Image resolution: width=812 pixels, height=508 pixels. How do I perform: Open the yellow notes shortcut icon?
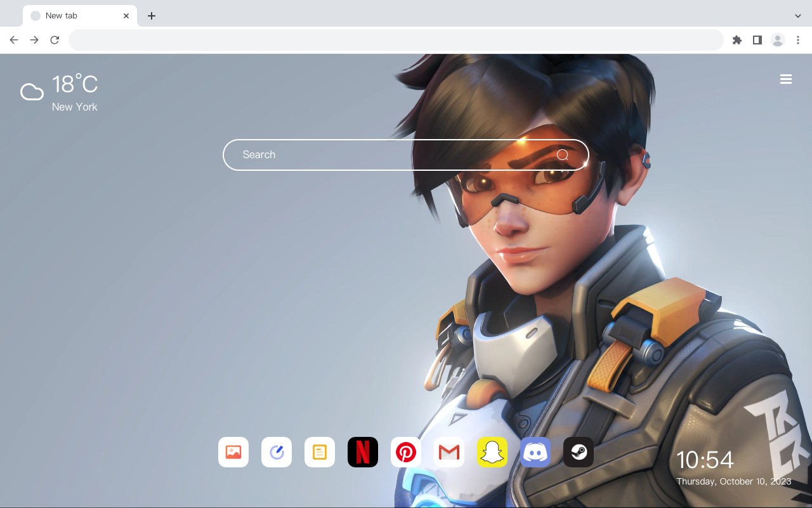pyautogui.click(x=320, y=452)
